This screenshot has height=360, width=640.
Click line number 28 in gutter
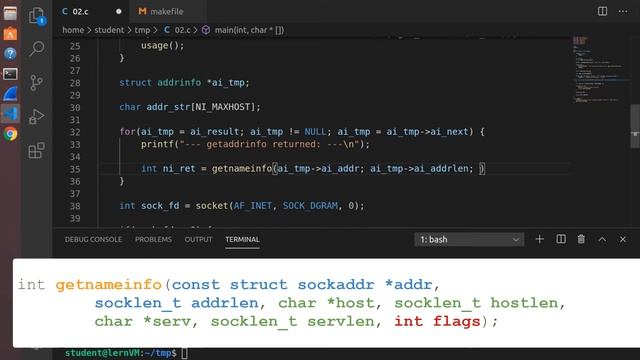tap(75, 83)
